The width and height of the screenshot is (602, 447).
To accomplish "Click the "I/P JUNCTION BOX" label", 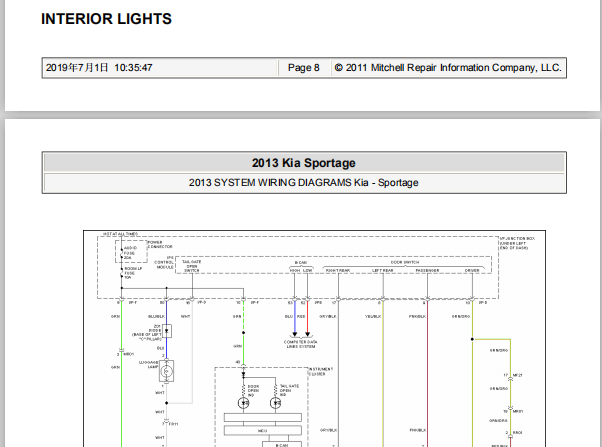I will tap(517, 243).
